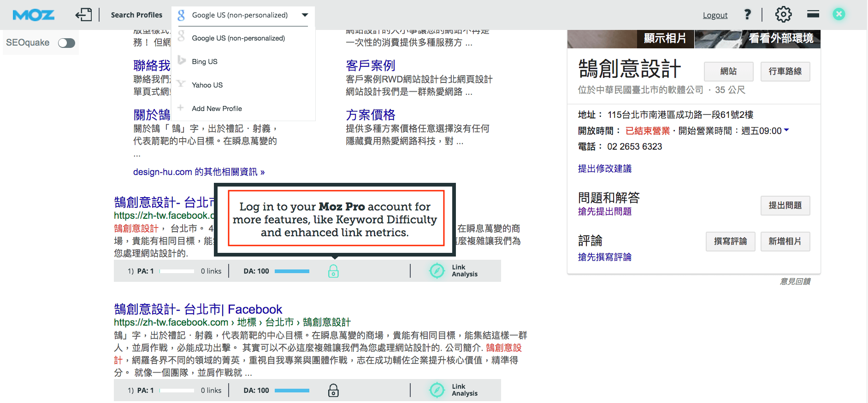Close MozBar with green X button
The image size is (868, 403).
(x=839, y=14)
